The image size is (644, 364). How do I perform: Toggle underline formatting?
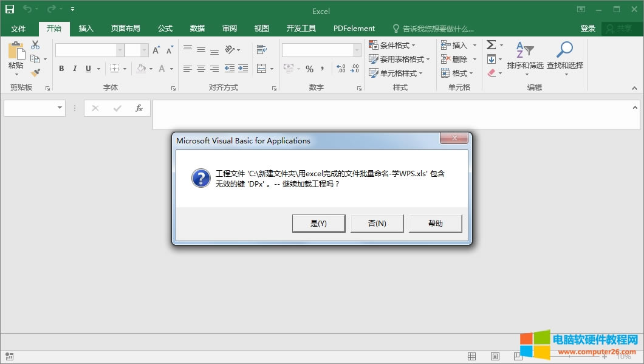pyautogui.click(x=87, y=69)
